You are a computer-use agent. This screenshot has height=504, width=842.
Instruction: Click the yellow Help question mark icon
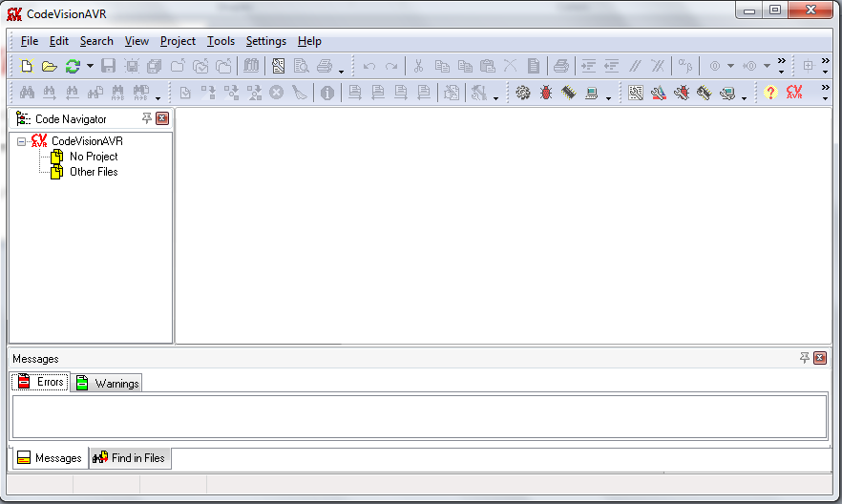tap(770, 93)
